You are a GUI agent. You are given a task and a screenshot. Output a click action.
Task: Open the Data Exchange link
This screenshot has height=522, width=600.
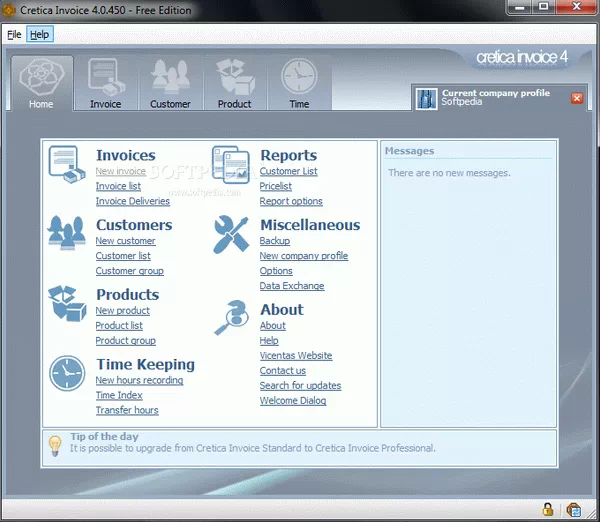coord(292,285)
